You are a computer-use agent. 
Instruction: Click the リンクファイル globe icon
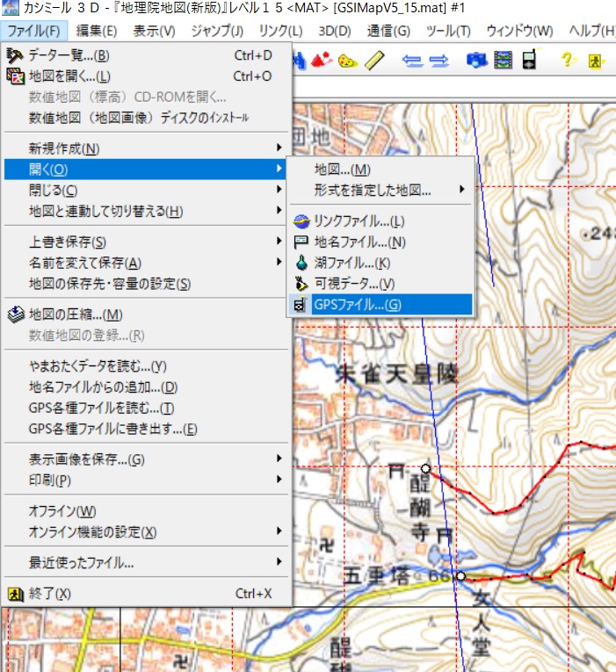tap(301, 221)
